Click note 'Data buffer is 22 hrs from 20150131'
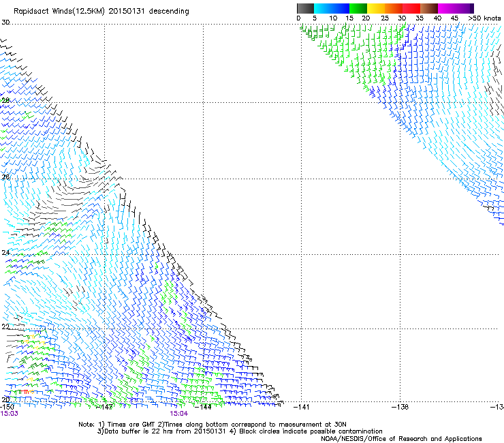 [x=165, y=431]
